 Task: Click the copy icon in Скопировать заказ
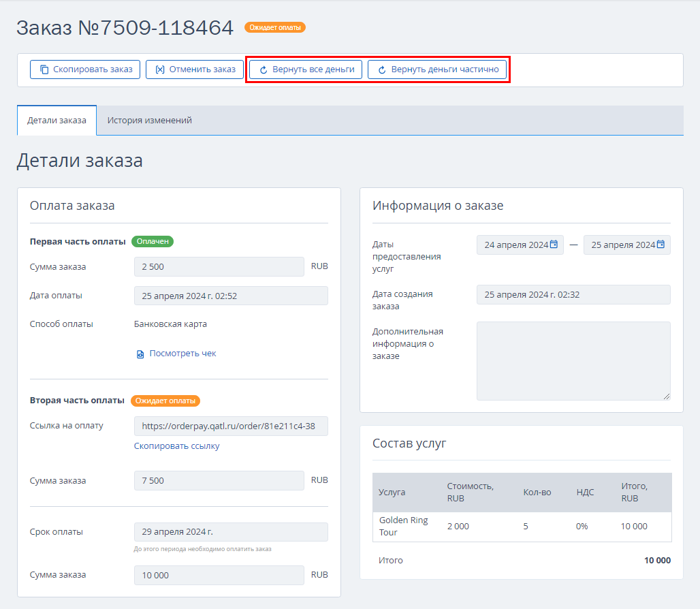pyautogui.click(x=44, y=69)
